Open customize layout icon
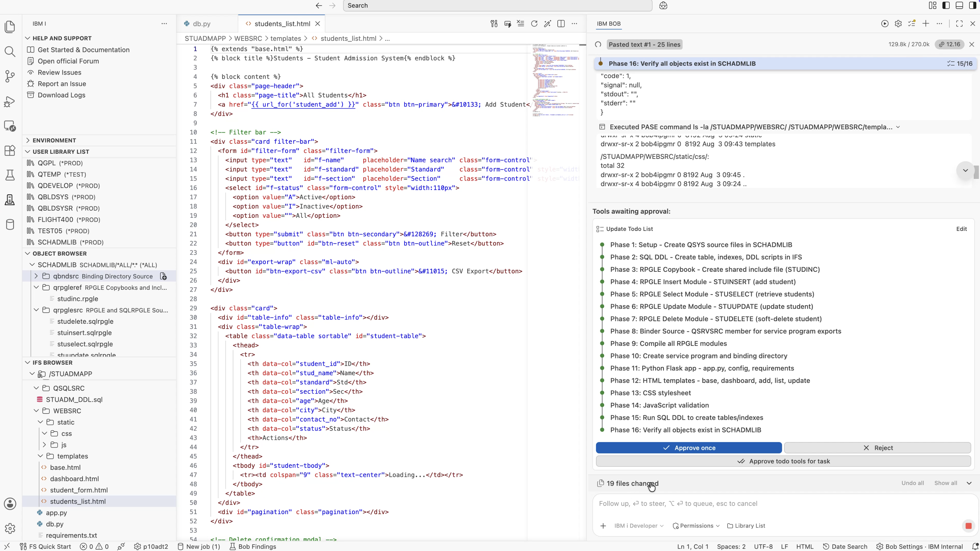This screenshot has height=551, width=980. click(933, 5)
